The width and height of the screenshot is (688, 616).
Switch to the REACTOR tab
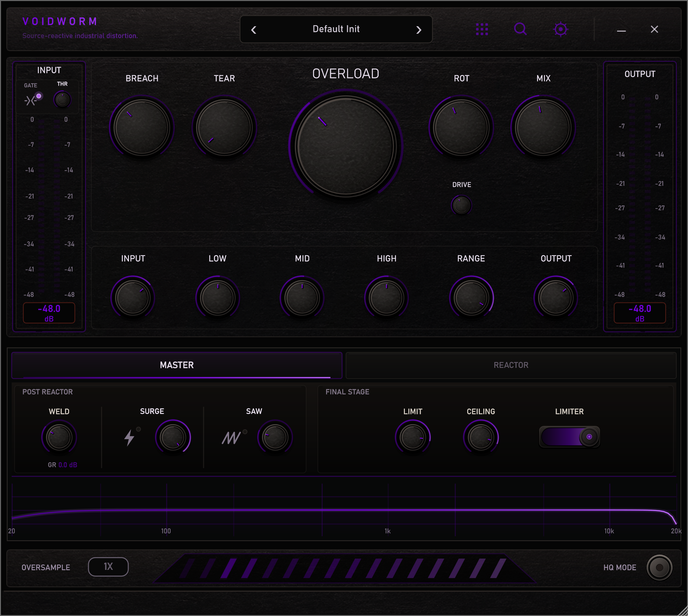point(511,365)
